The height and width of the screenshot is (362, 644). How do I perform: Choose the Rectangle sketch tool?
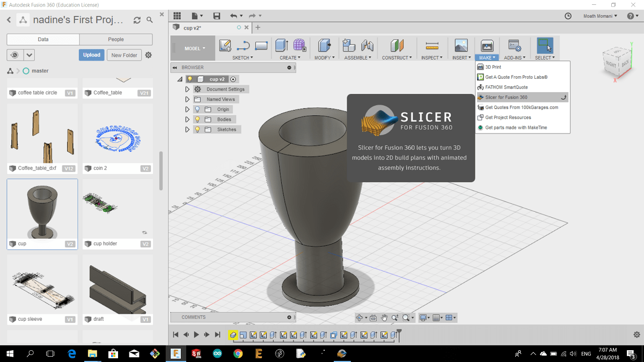click(261, 46)
